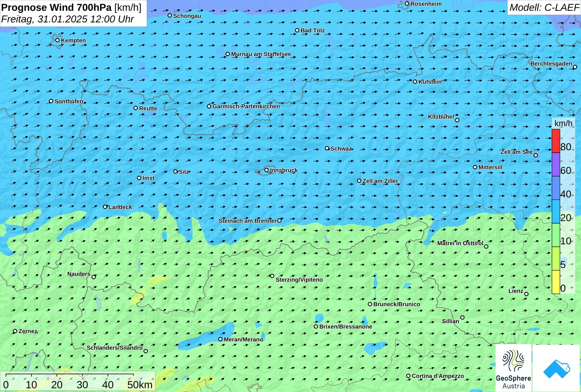Click the Kitzbühel marker dot

coord(457,120)
